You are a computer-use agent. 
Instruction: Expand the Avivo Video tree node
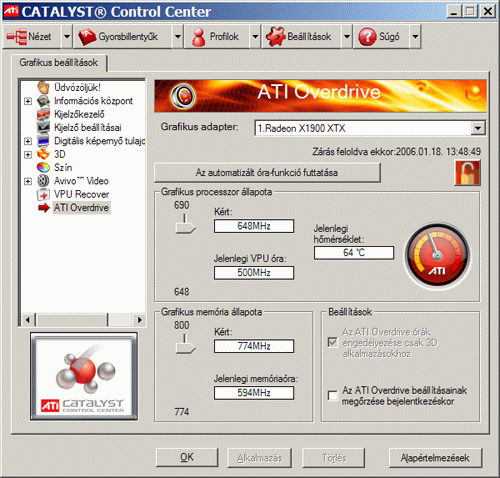pos(28,181)
